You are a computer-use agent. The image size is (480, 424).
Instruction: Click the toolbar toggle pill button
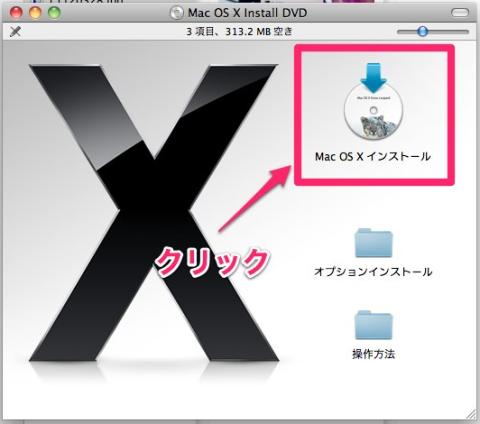(x=460, y=13)
